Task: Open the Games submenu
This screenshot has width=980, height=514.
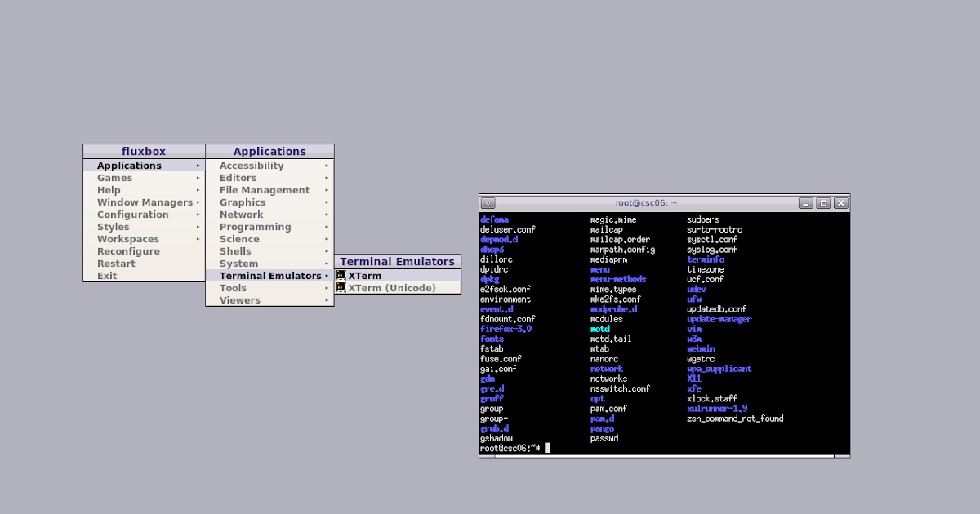Action: [144, 178]
